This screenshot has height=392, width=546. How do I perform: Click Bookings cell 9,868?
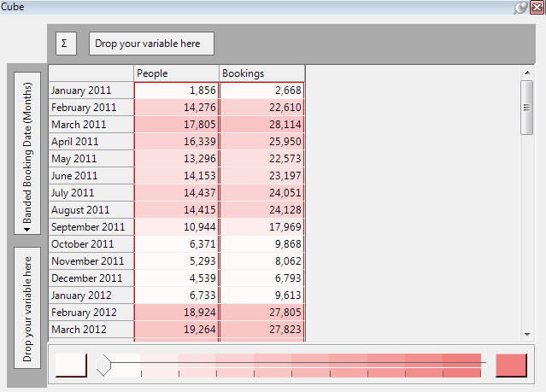tap(261, 244)
